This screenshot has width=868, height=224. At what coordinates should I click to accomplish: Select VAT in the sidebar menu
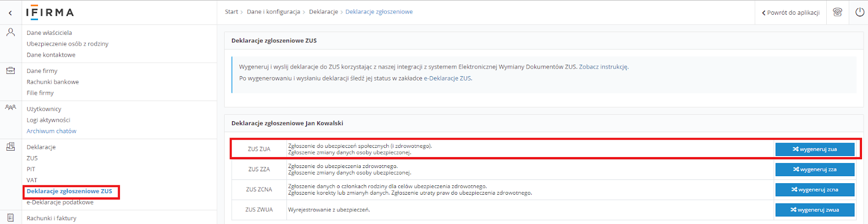click(32, 180)
